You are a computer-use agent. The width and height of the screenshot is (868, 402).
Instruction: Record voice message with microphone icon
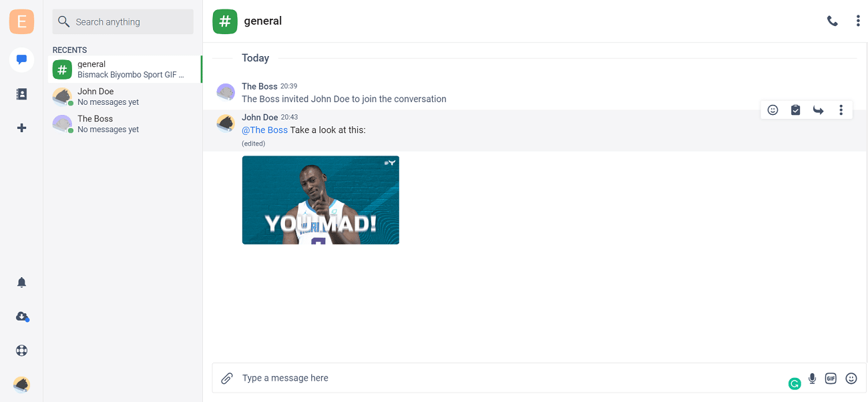[812, 379]
